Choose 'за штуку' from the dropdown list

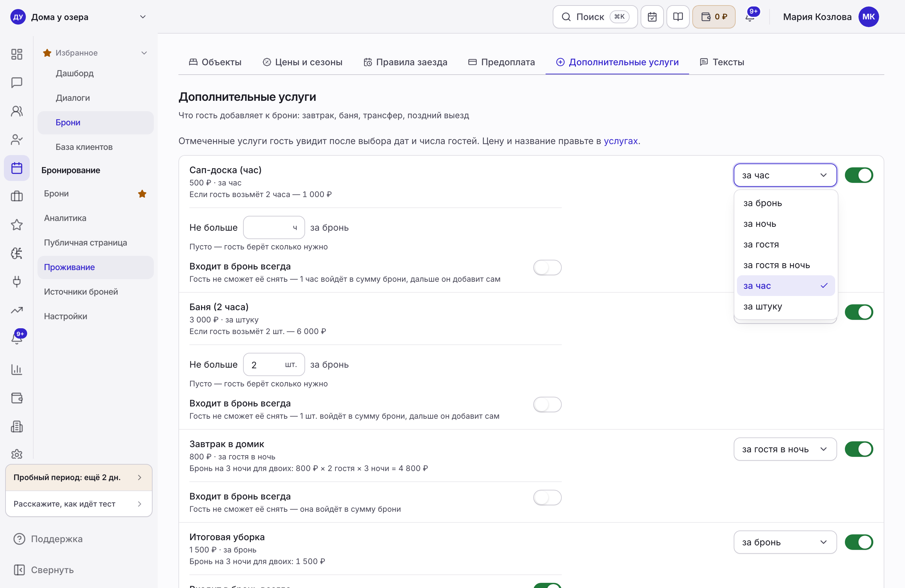pos(786,306)
